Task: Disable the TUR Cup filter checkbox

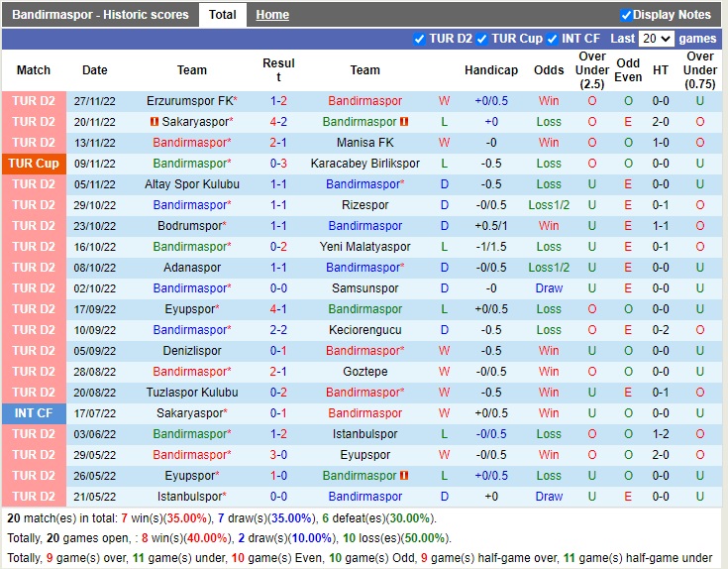Action: pyautogui.click(x=482, y=39)
